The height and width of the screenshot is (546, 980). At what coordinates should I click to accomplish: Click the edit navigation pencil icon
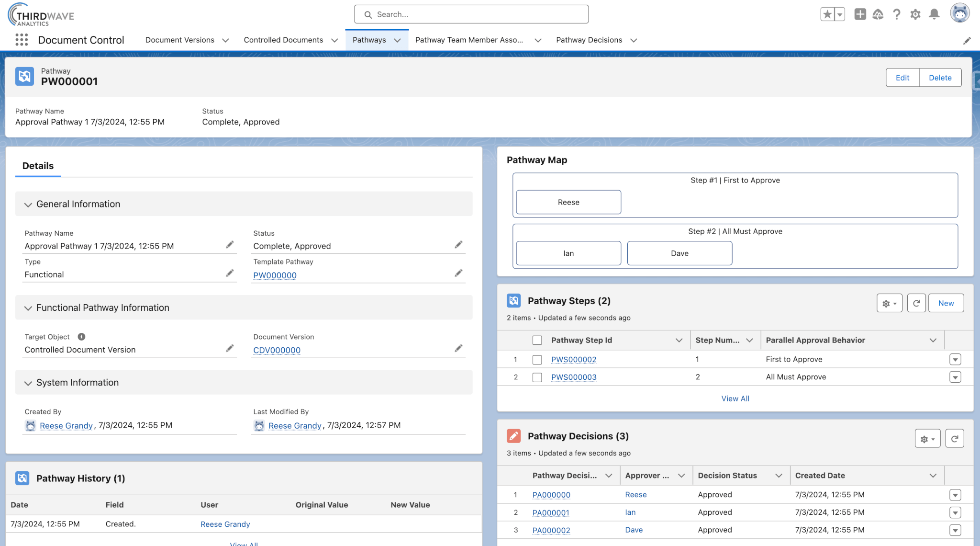967,41
